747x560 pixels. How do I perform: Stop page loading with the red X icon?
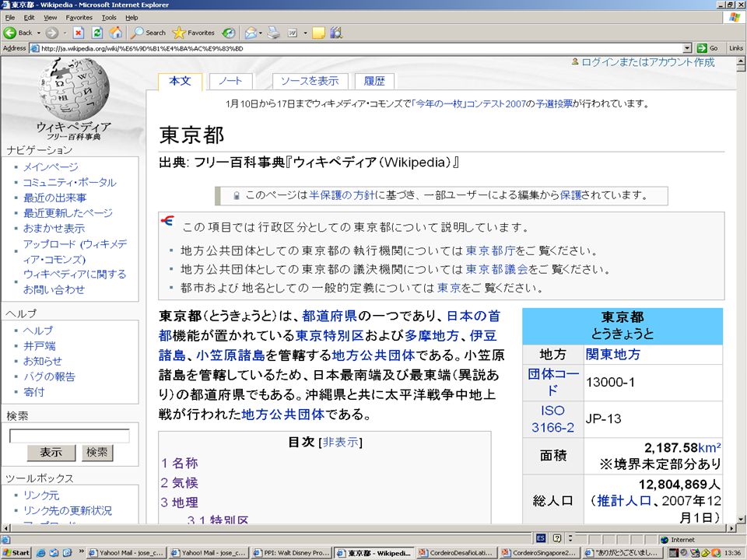(x=79, y=33)
